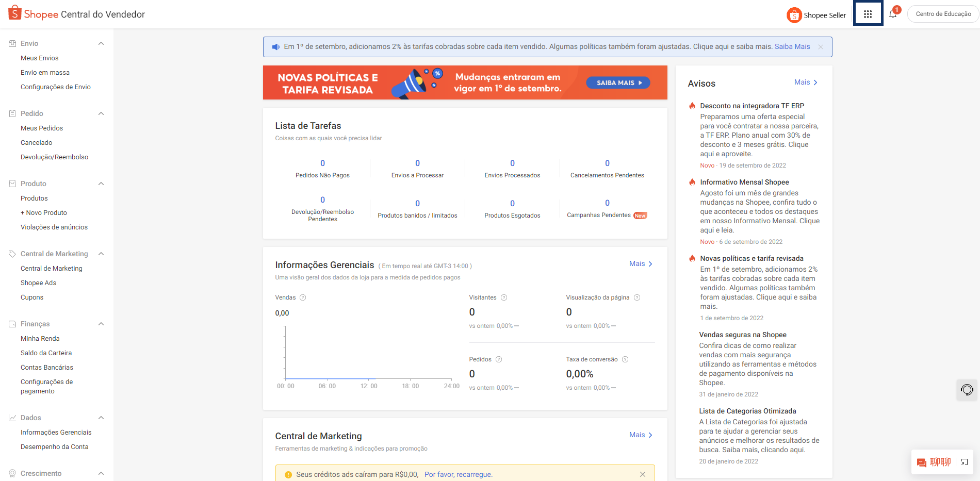This screenshot has height=481, width=980.
Task: Click help icon next to Visitantes
Action: [504, 297]
